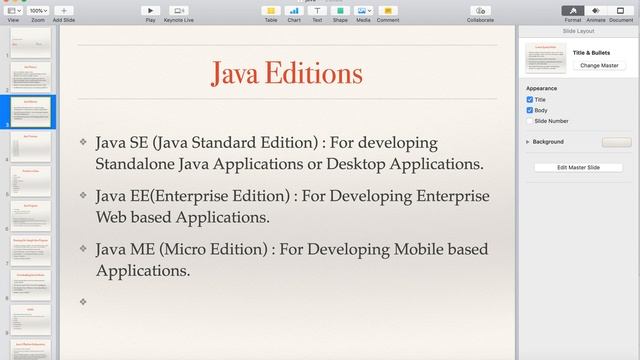Open the Media insert menu

[363, 11]
